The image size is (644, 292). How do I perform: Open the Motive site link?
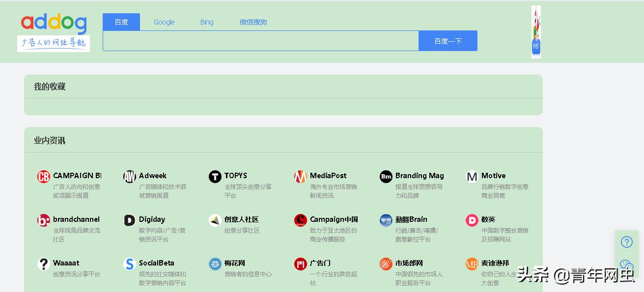point(493,176)
